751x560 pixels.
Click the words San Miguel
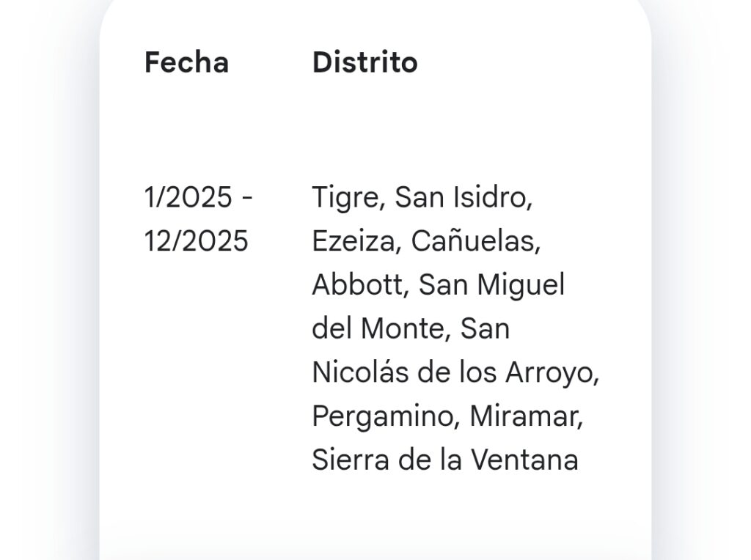(x=492, y=285)
